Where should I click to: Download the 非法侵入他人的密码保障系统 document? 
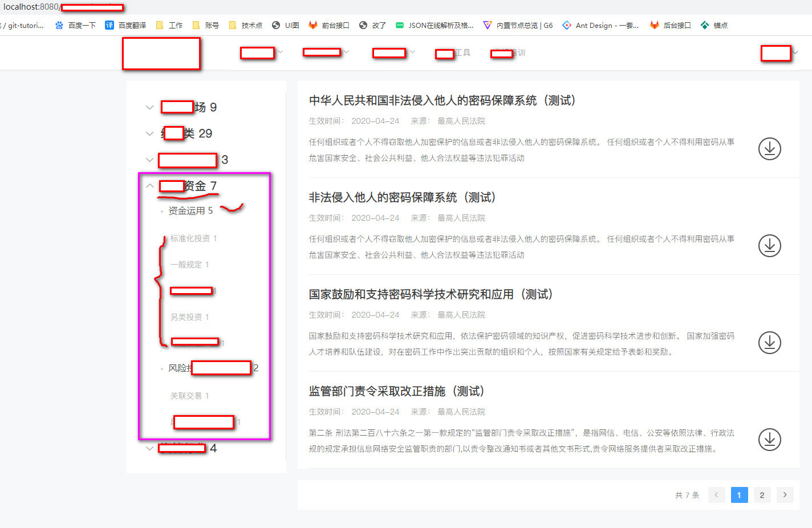point(770,246)
